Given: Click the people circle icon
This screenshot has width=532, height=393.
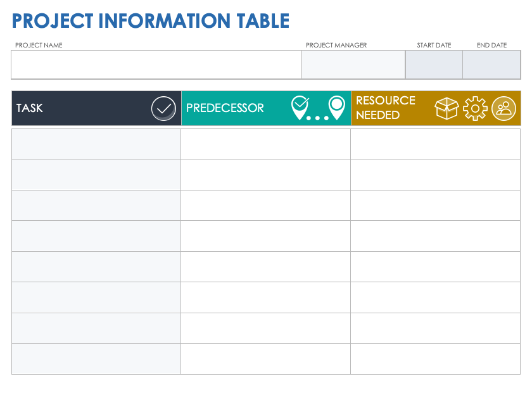Looking at the screenshot, I should click(x=503, y=108).
